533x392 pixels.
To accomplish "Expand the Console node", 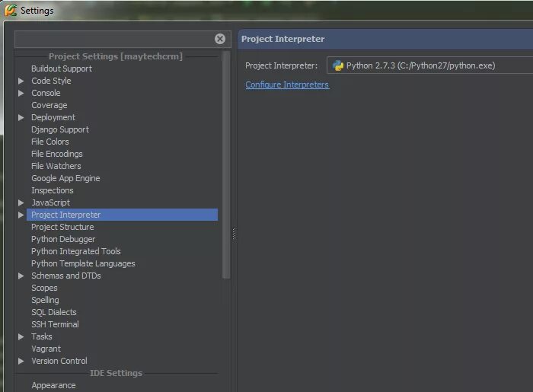I will [21, 93].
